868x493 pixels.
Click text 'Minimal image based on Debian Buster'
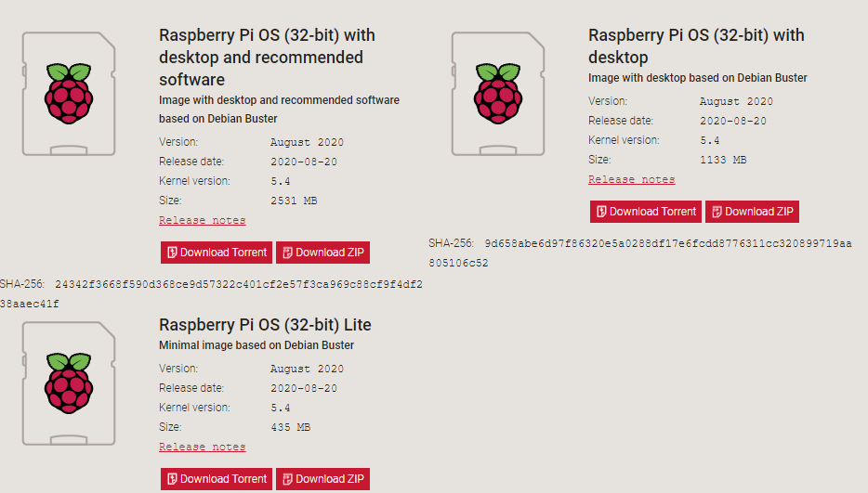(x=256, y=345)
